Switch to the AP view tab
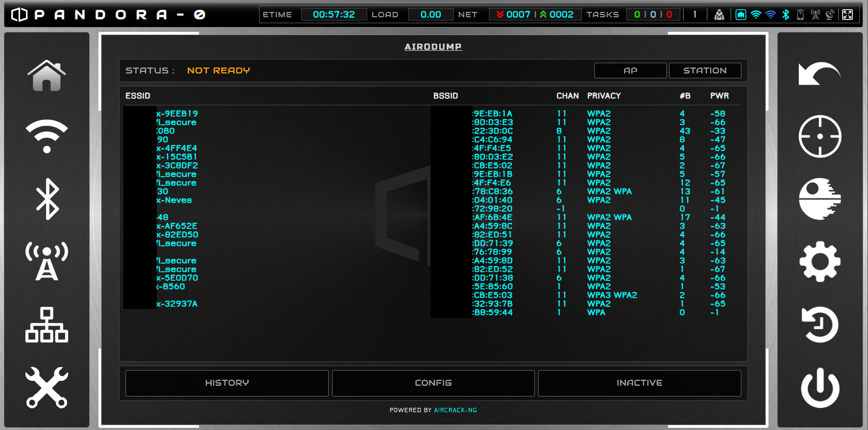This screenshot has height=430, width=868. pyautogui.click(x=630, y=71)
